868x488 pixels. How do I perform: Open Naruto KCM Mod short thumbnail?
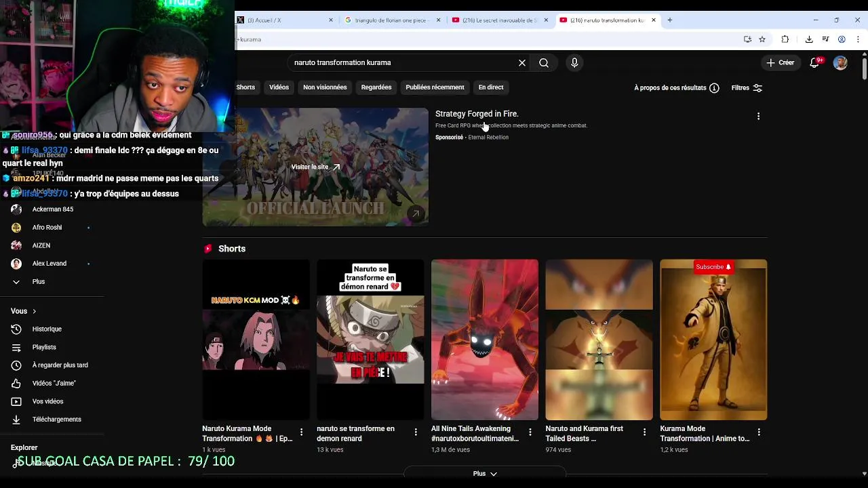(256, 340)
